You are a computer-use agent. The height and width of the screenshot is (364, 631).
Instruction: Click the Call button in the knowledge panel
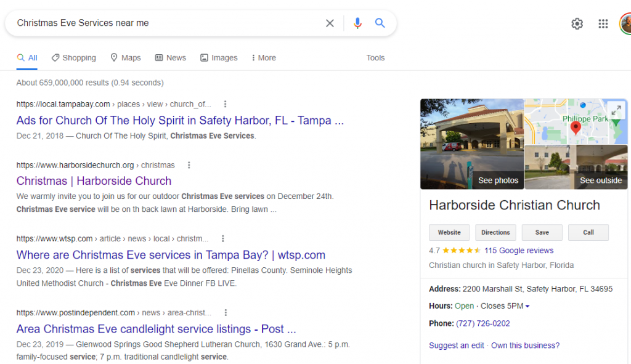[588, 232]
